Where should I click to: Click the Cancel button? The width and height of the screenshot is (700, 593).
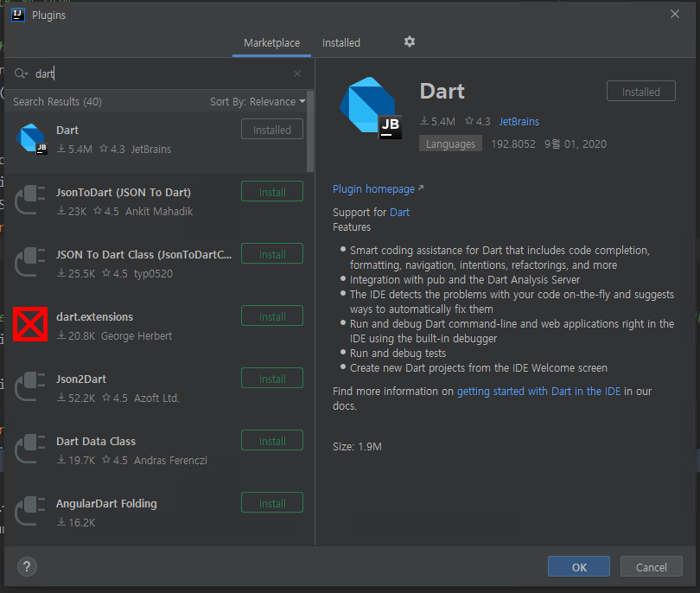click(651, 567)
